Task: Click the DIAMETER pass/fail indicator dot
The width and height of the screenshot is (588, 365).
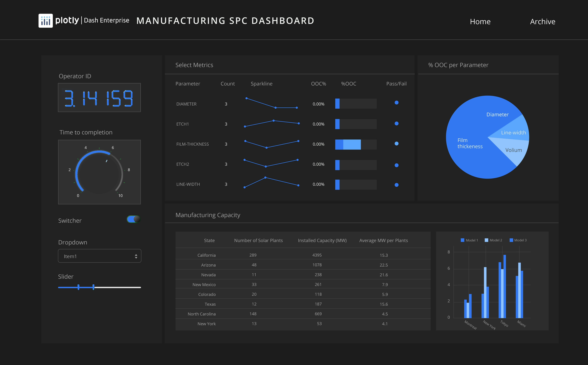Action: coord(396,103)
